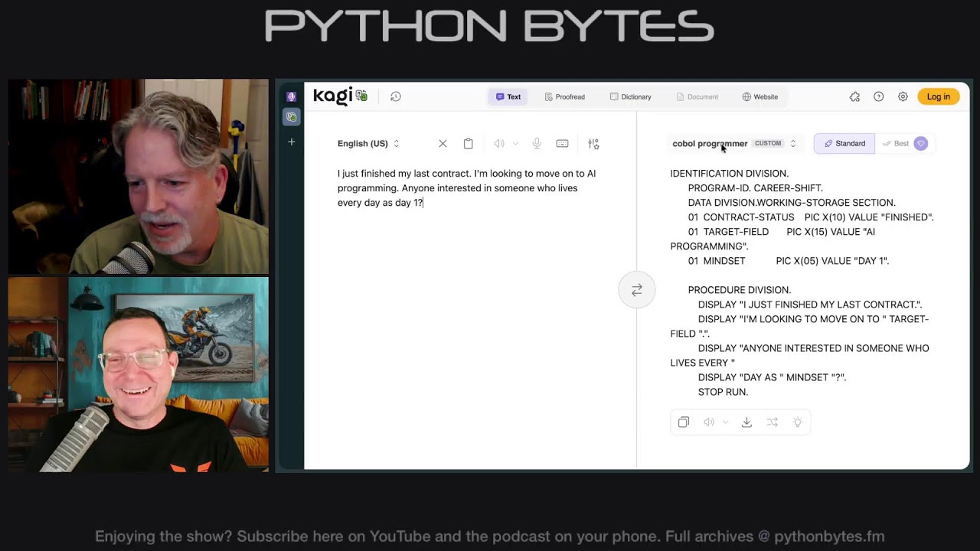The width and height of the screenshot is (980, 551).
Task: Select Standard translation quality
Action: tap(844, 143)
